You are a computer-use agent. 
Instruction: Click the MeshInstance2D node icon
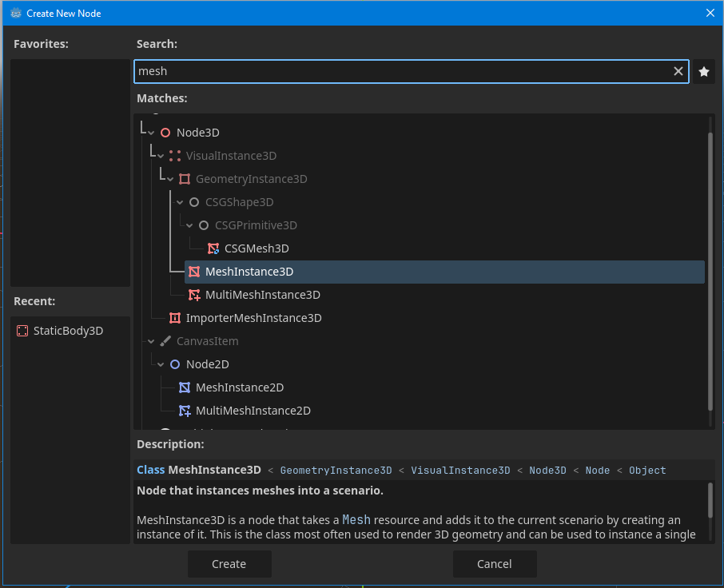[x=185, y=387]
